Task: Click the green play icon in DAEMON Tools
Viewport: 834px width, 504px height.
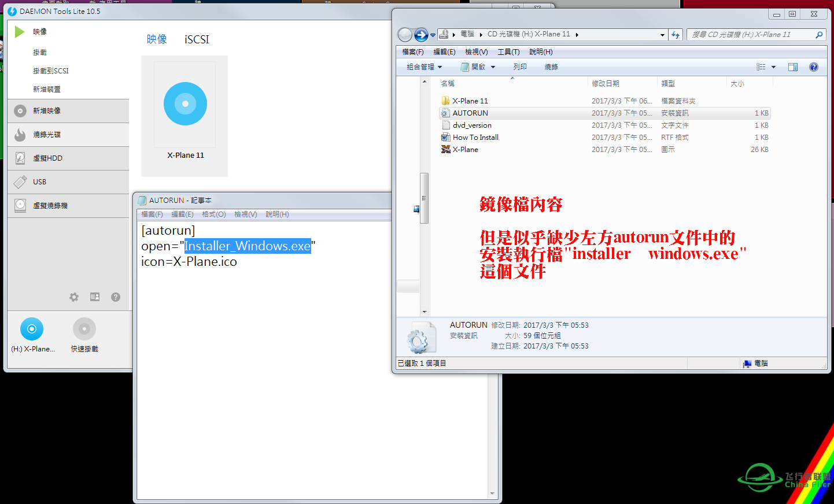Action: (x=20, y=32)
